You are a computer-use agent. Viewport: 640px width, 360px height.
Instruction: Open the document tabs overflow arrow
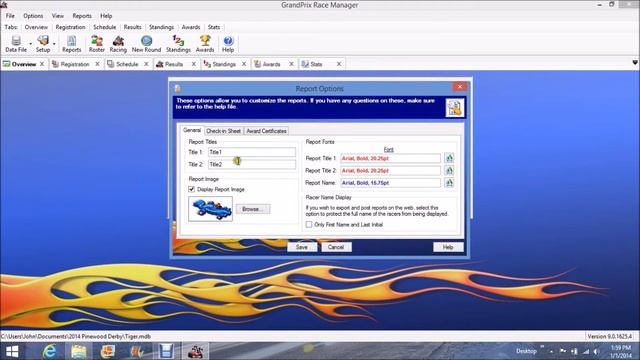(635, 63)
